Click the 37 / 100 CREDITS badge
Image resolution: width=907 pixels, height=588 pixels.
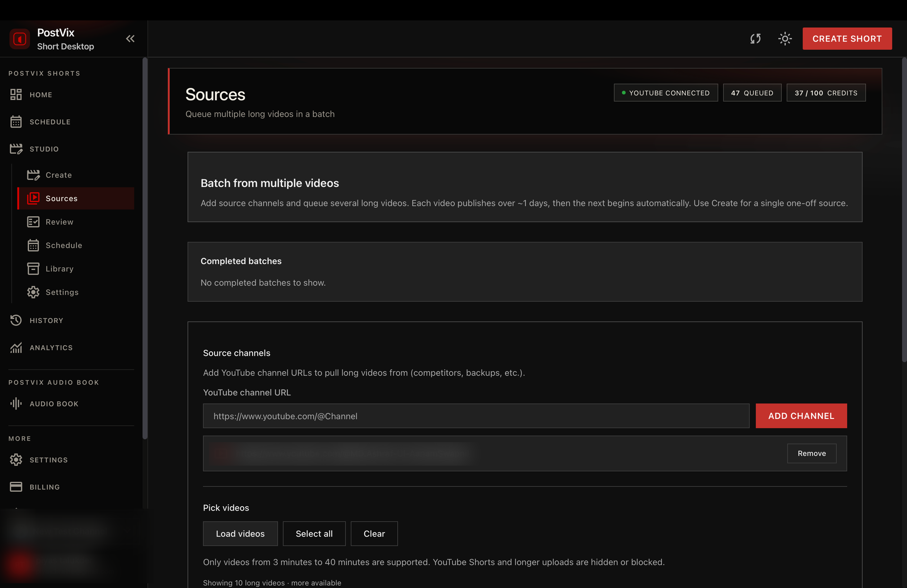(x=826, y=93)
